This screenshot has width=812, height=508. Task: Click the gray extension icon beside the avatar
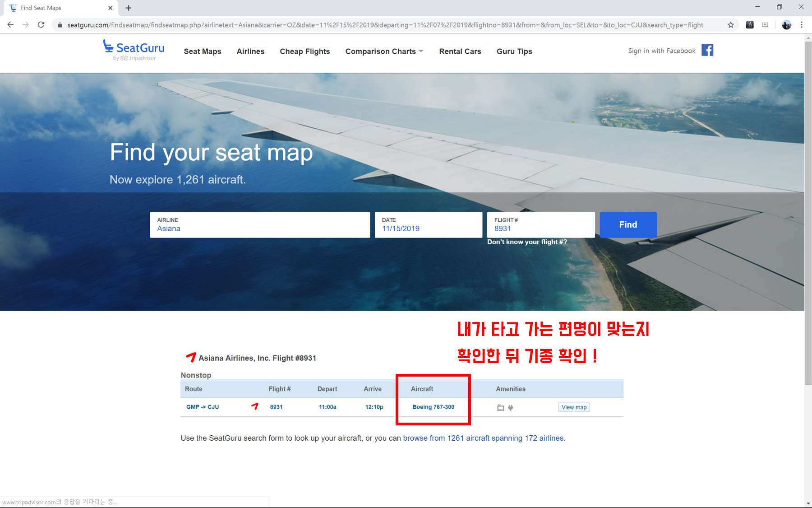click(x=765, y=25)
